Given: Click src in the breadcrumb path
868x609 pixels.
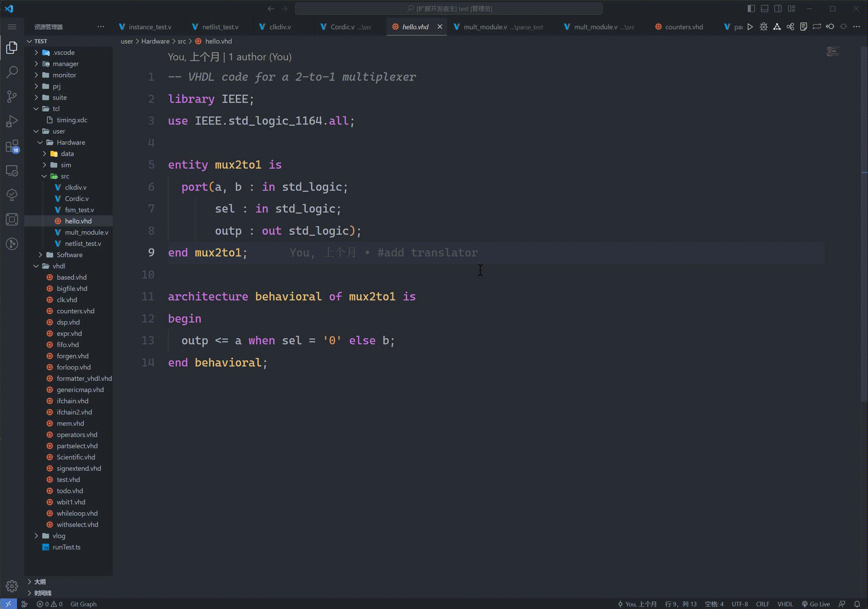Looking at the screenshot, I should tap(182, 41).
